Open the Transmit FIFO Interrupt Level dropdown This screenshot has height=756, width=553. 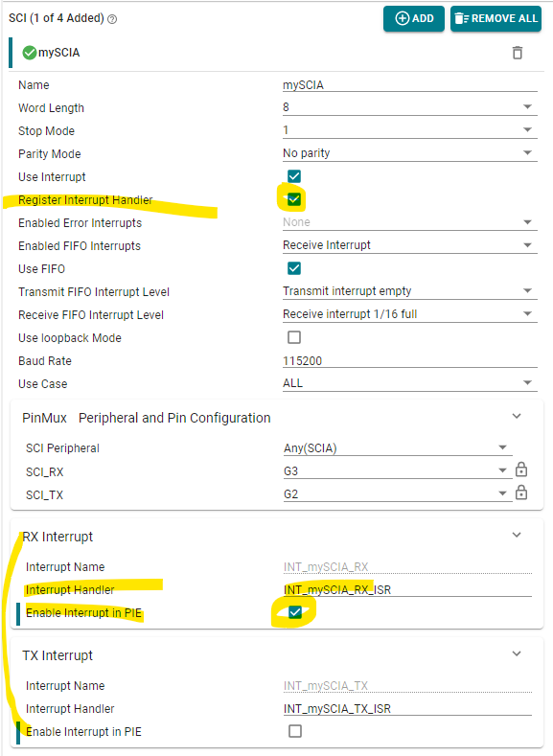point(410,291)
